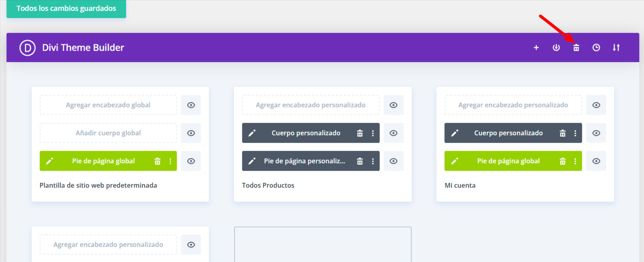Toggle header visibility in Mi cuenta

(596, 105)
